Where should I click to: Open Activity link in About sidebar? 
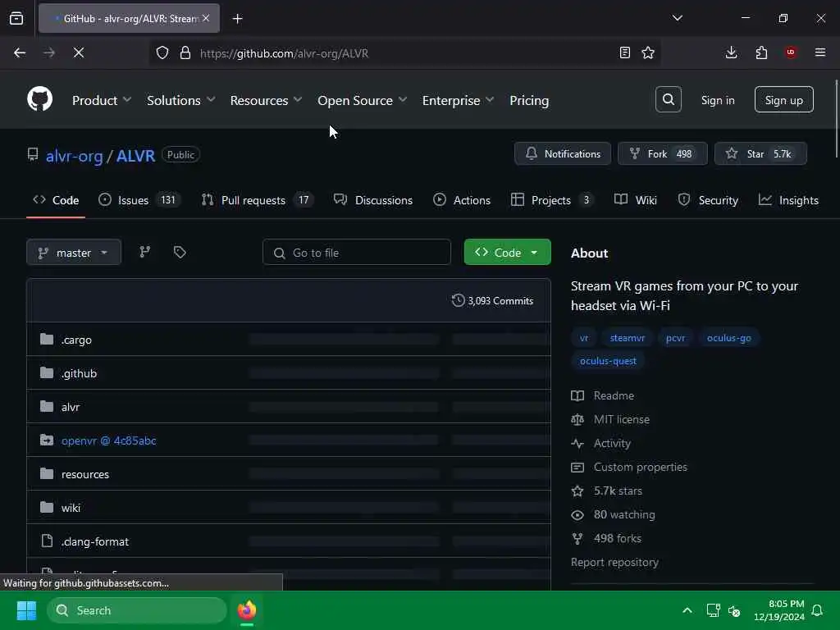[601, 444]
